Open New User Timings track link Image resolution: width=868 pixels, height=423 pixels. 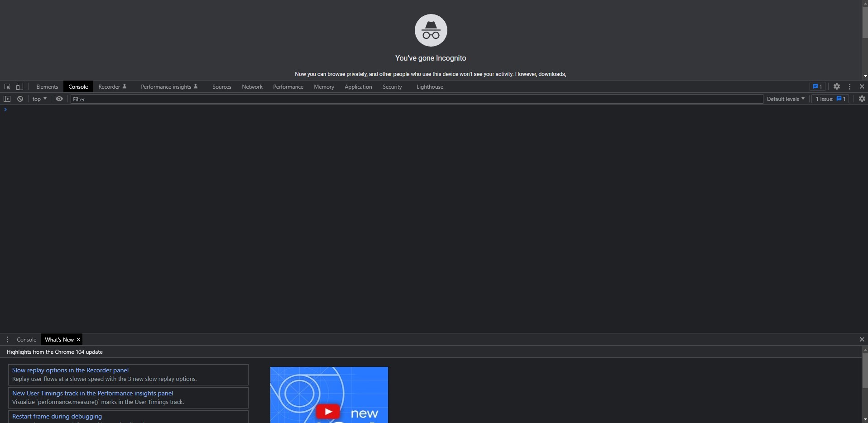(x=92, y=393)
